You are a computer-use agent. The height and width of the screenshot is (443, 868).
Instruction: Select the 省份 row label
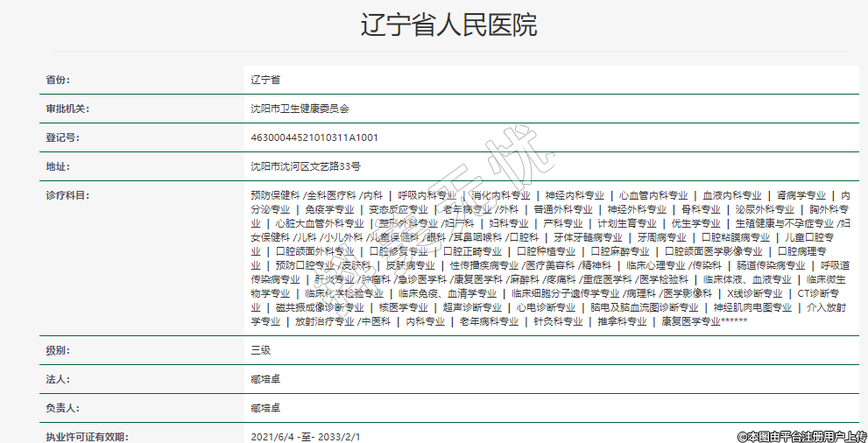(x=58, y=80)
